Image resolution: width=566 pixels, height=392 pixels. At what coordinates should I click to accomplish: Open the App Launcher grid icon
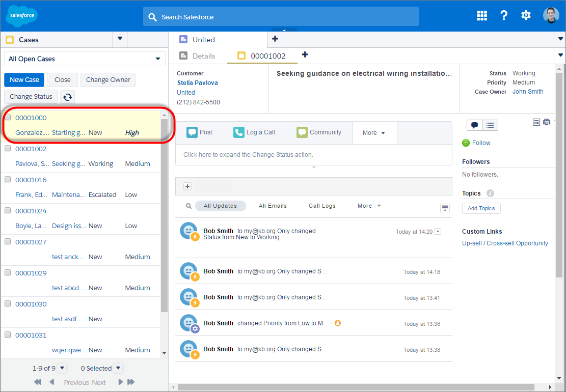coord(482,15)
